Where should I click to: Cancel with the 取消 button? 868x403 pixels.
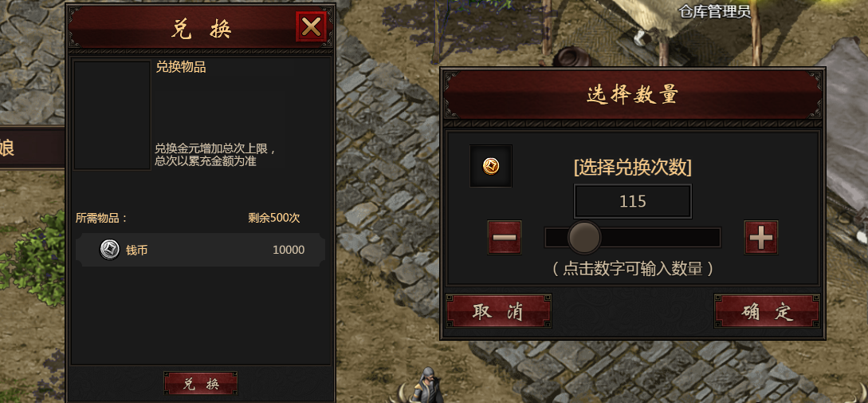pos(499,311)
